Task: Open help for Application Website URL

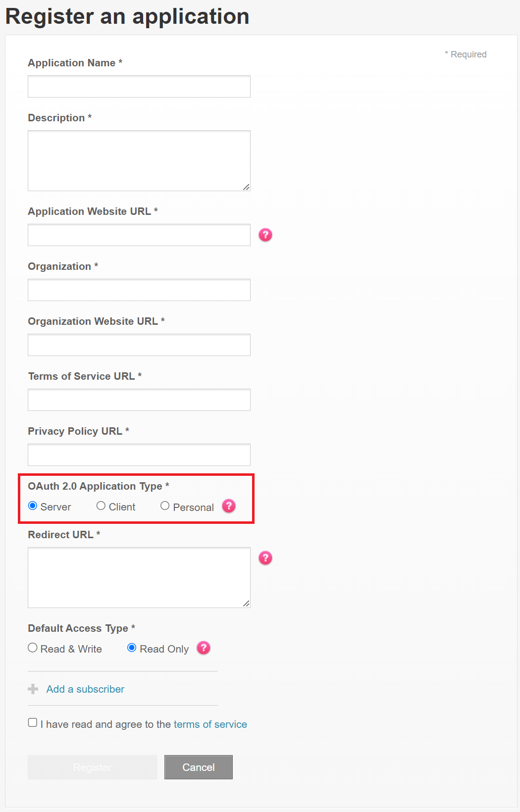Action: click(x=265, y=235)
